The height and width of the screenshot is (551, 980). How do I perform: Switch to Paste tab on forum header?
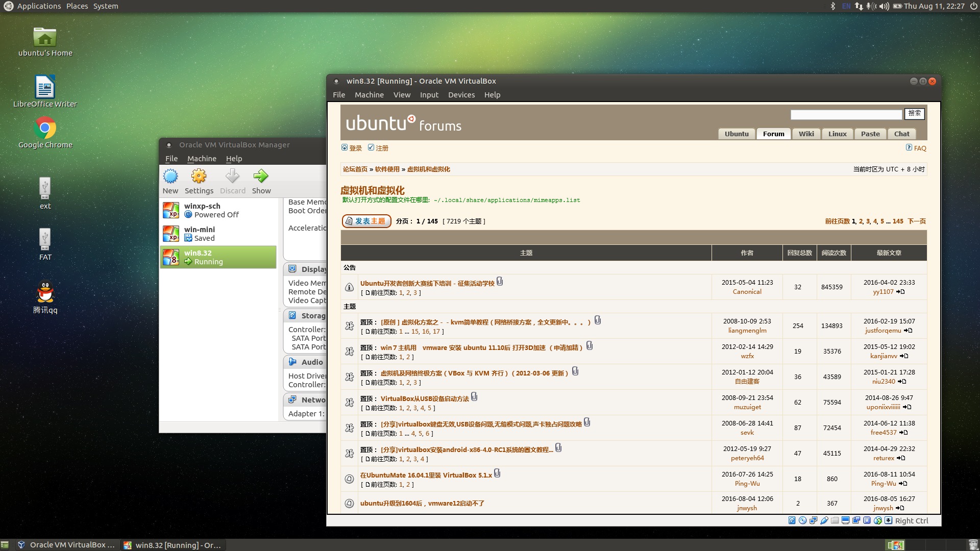(870, 134)
